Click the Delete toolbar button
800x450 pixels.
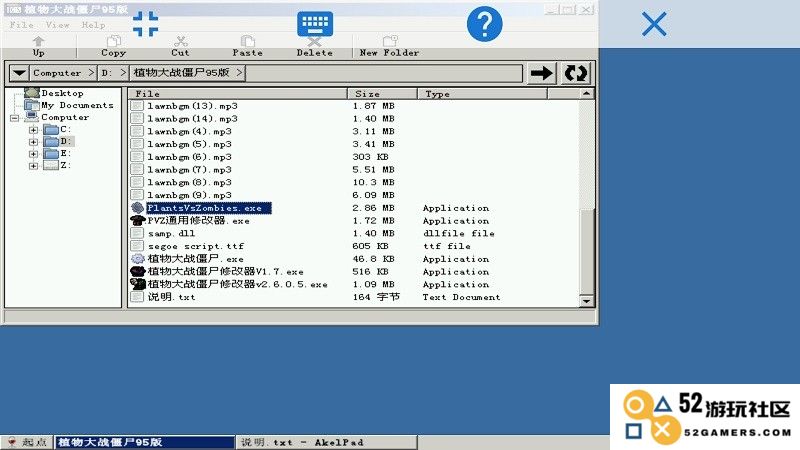314,46
